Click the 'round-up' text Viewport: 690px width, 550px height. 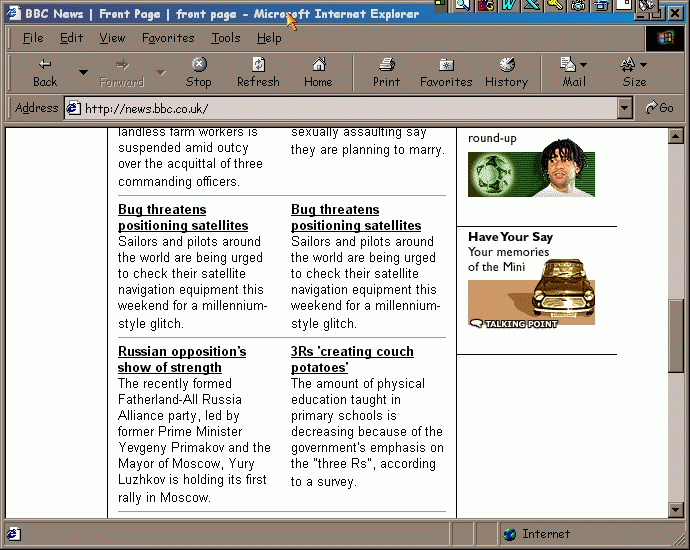492,138
